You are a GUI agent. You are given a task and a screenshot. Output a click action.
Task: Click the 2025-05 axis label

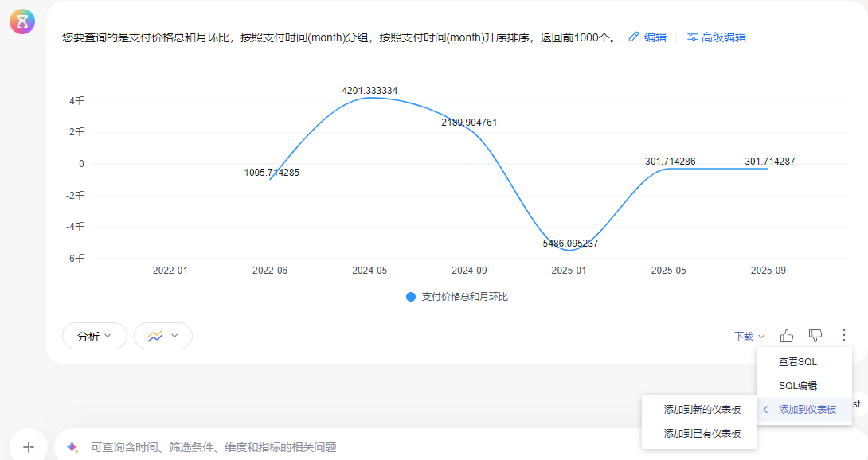coord(669,271)
